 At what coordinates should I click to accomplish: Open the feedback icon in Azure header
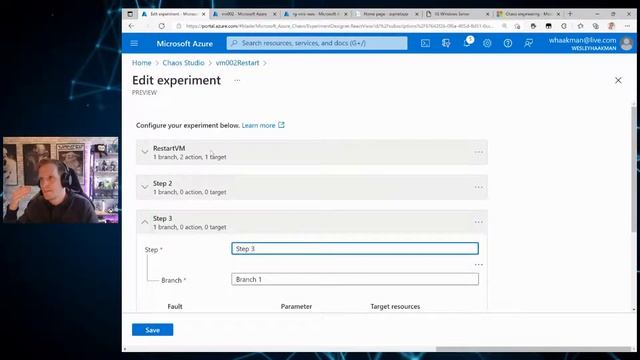[528, 43]
